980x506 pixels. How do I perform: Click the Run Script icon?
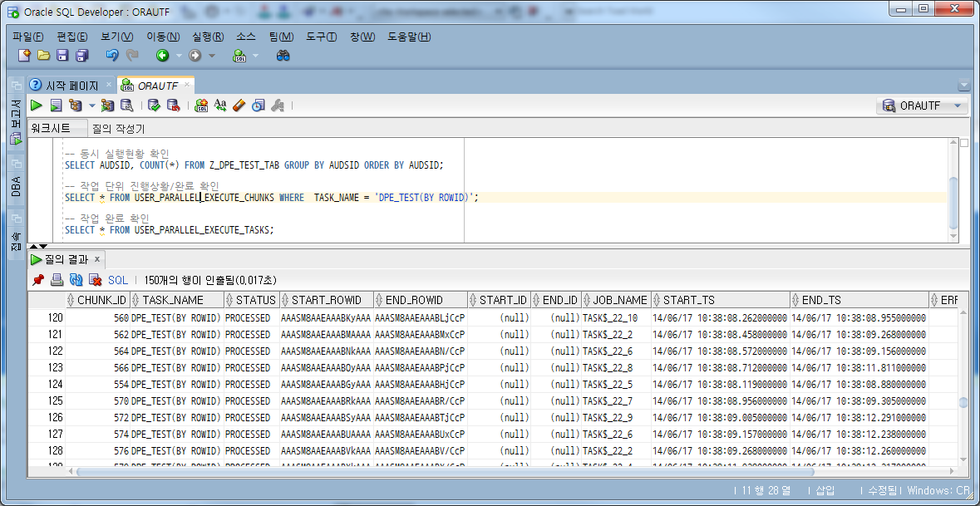pyautogui.click(x=57, y=106)
